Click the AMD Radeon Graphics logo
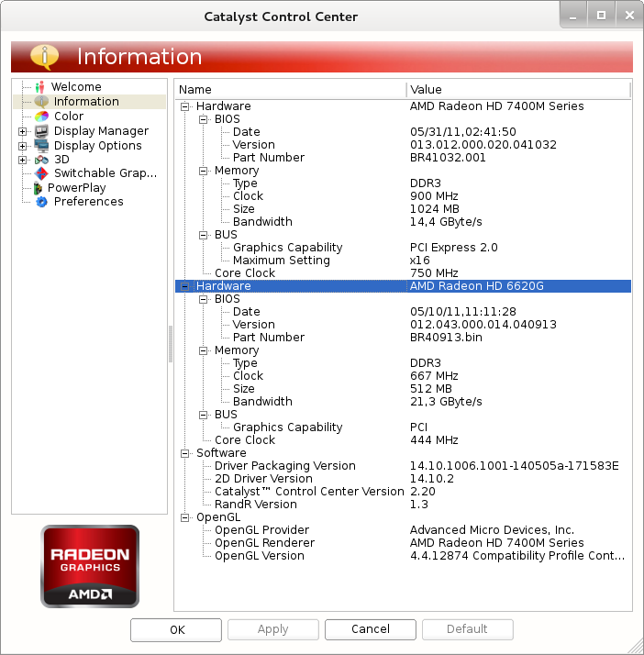Image resolution: width=644 pixels, height=655 pixels. point(90,566)
